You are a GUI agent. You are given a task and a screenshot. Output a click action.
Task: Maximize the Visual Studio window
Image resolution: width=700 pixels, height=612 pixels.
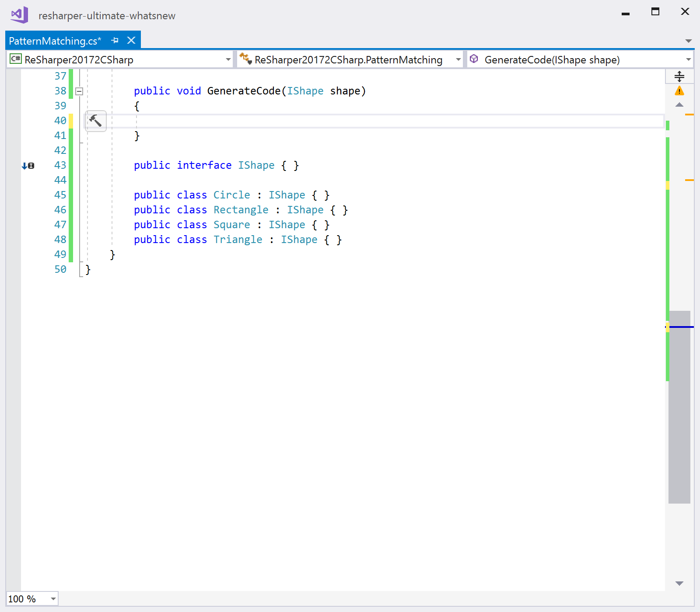pyautogui.click(x=655, y=12)
